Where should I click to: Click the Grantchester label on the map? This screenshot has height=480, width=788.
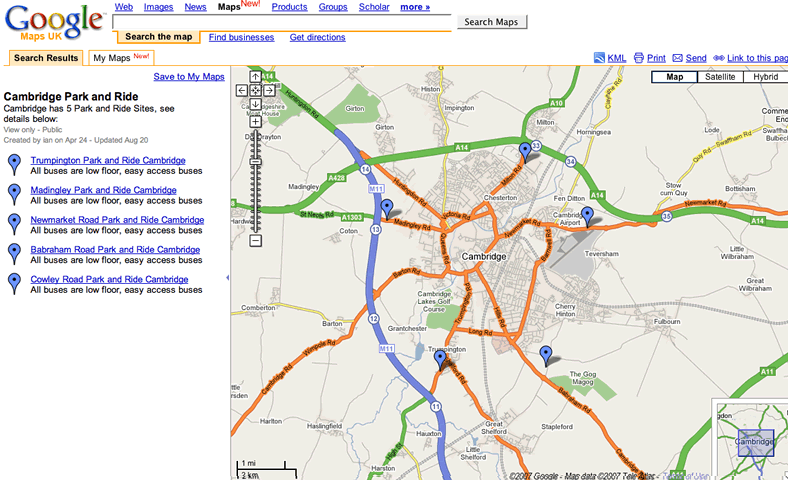click(x=407, y=328)
